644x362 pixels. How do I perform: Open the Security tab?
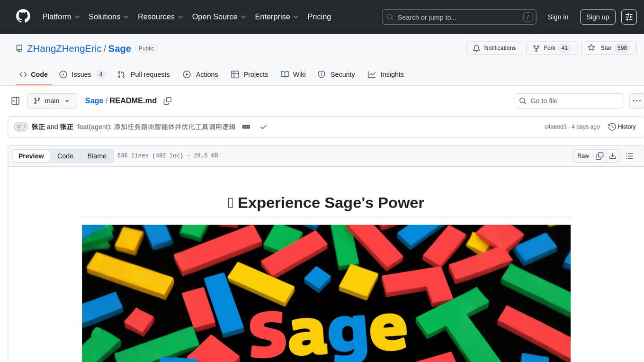[x=336, y=74]
